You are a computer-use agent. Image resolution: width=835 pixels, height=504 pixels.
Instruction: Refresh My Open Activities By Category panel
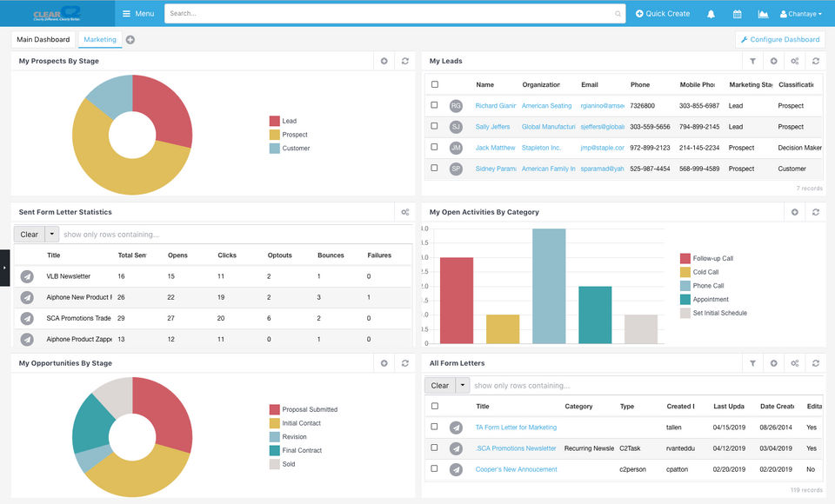coord(815,212)
